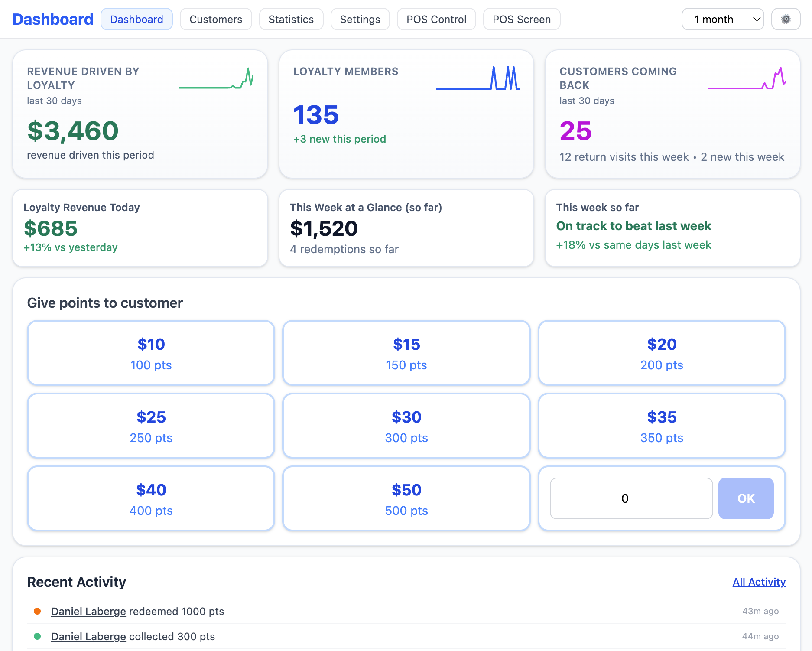Screen dimensions: 812x651
Task: Pick the $50 for 500 pts option
Action: (x=406, y=498)
